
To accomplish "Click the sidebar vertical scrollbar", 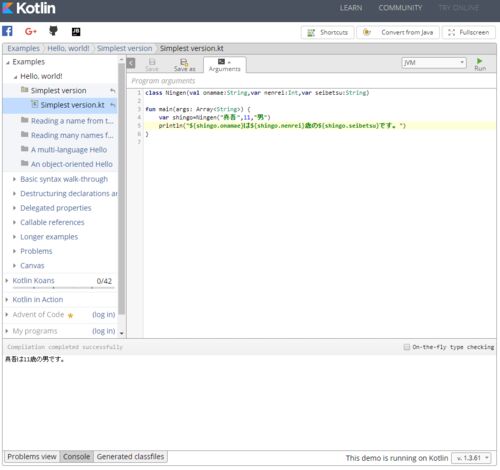I will coord(121,188).
